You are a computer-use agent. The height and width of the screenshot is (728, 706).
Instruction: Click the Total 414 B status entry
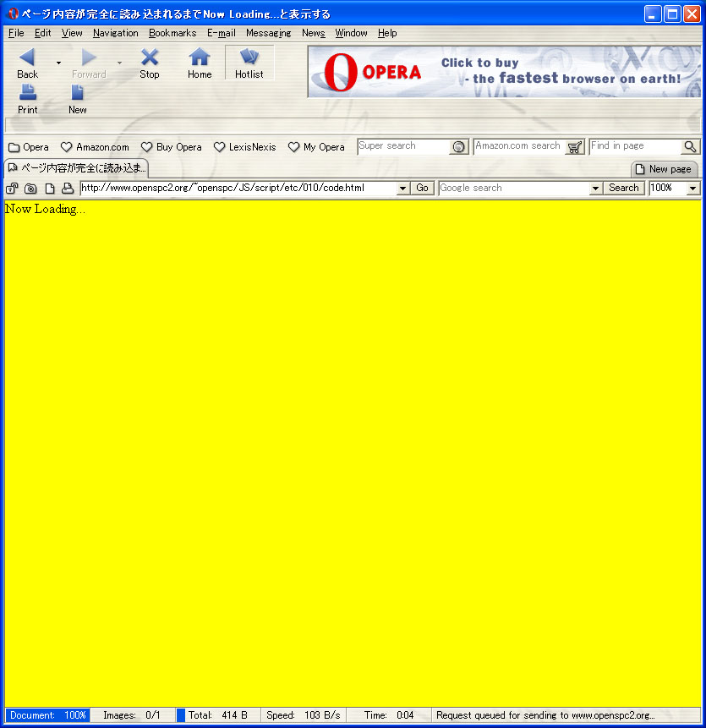click(217, 715)
